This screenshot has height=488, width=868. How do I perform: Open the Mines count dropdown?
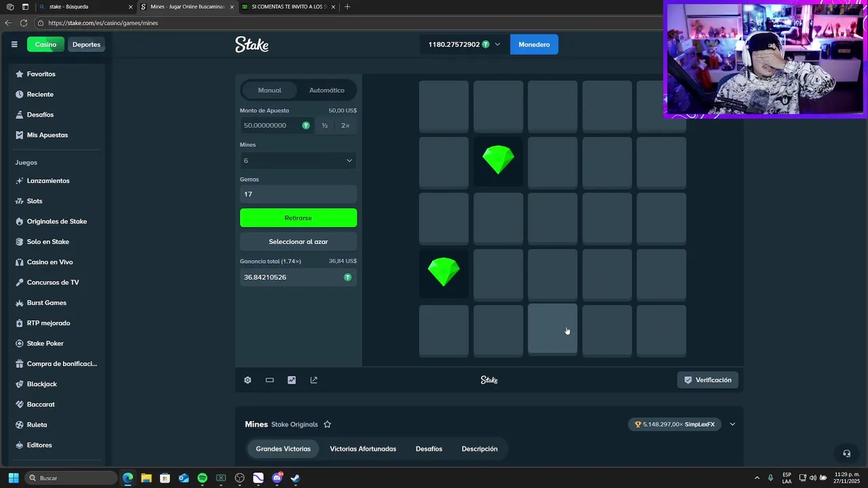point(298,161)
